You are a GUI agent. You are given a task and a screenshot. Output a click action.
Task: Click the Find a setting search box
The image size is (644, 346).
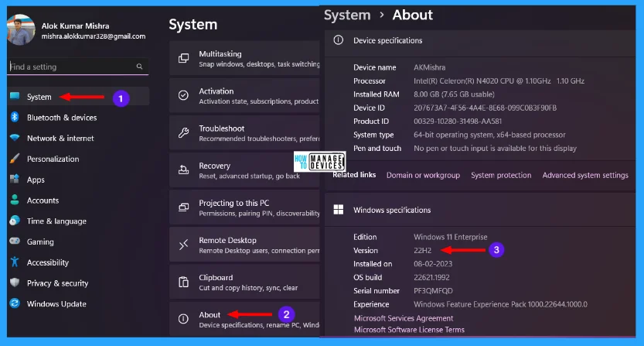[78, 67]
